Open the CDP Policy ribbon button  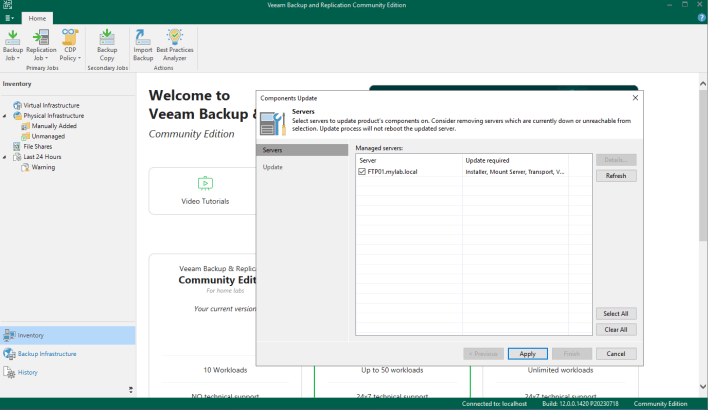[x=70, y=45]
